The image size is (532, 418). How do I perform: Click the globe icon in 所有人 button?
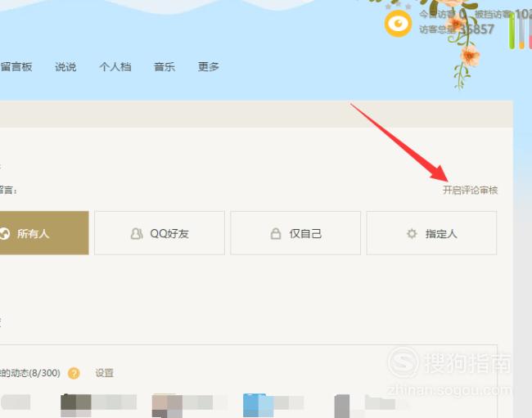coord(4,234)
